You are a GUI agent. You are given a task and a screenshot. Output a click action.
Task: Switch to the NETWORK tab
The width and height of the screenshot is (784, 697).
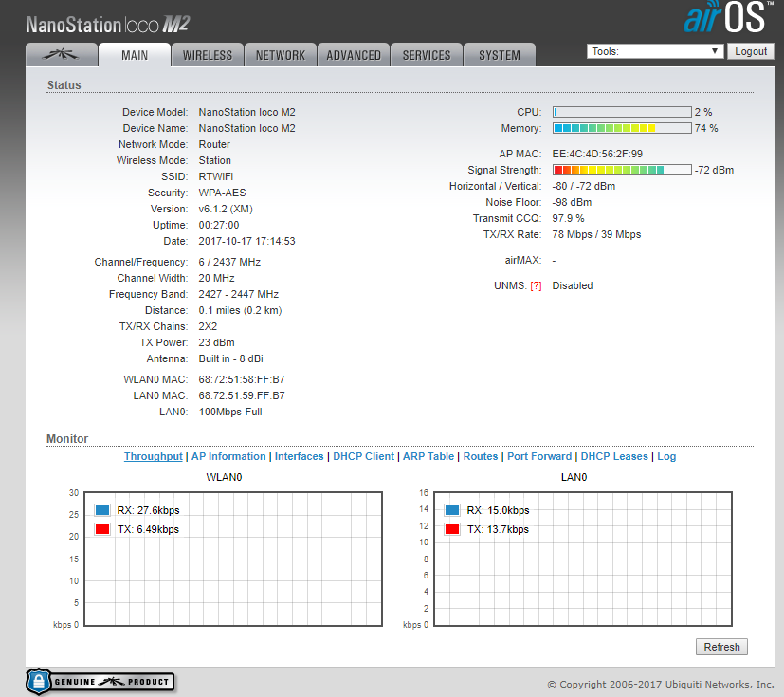[281, 54]
